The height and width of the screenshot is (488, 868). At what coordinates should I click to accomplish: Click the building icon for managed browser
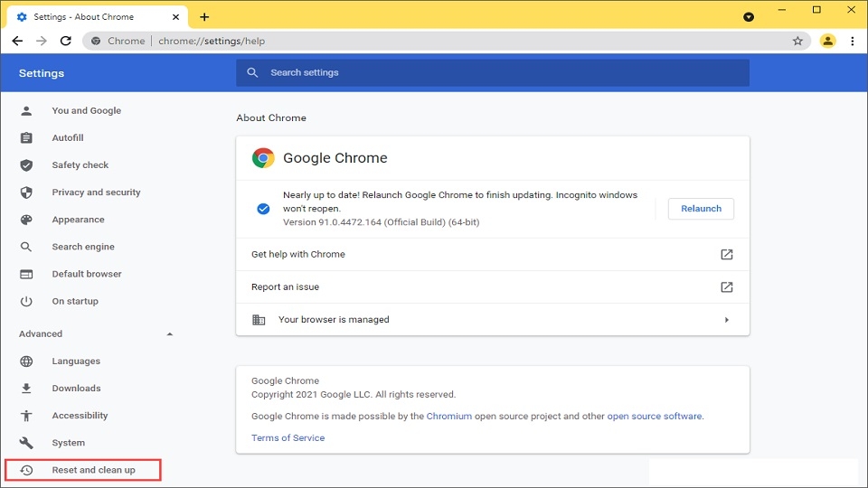point(259,320)
